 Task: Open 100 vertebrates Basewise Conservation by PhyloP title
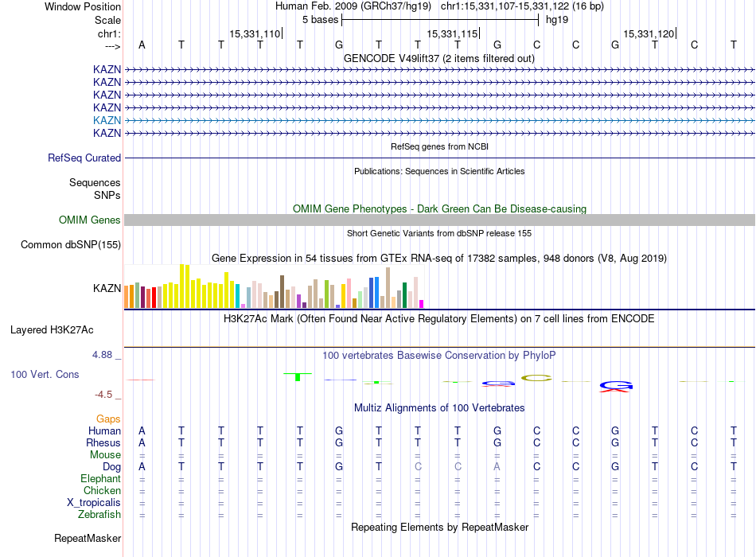pyautogui.click(x=439, y=356)
